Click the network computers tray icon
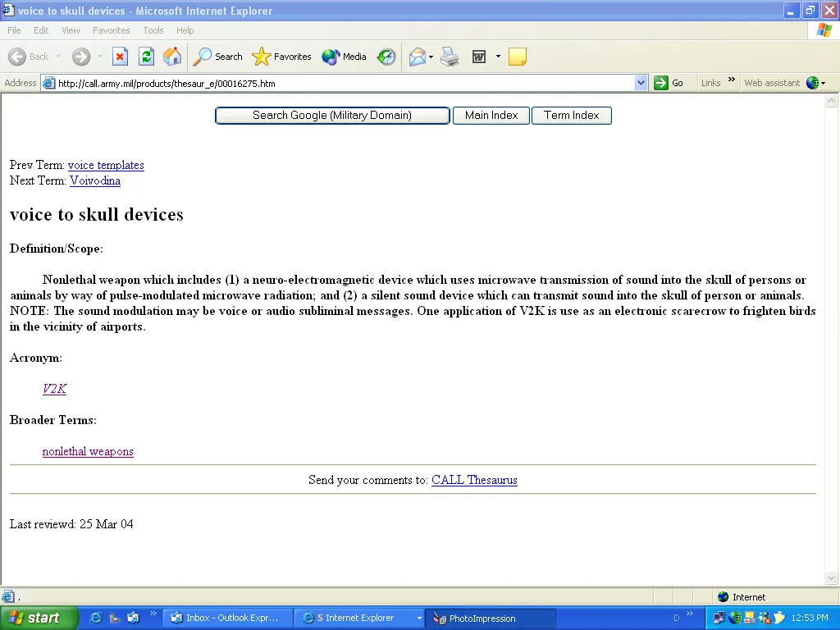 [719, 619]
